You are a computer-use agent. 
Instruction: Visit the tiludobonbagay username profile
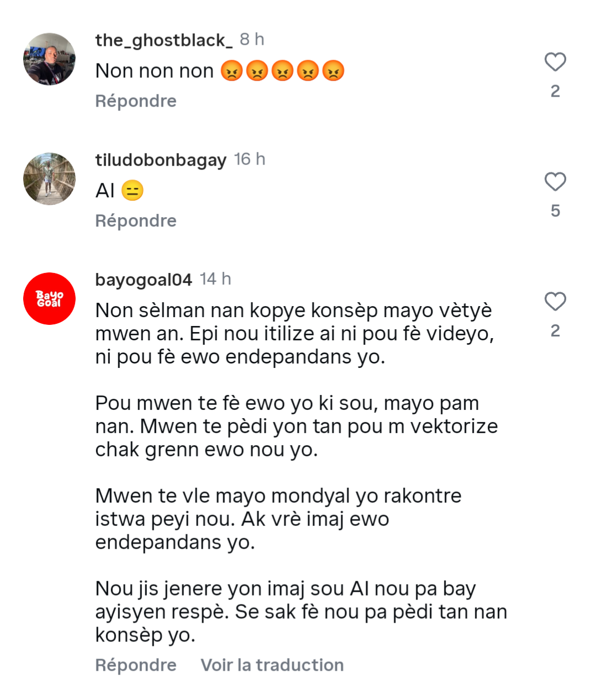click(161, 160)
